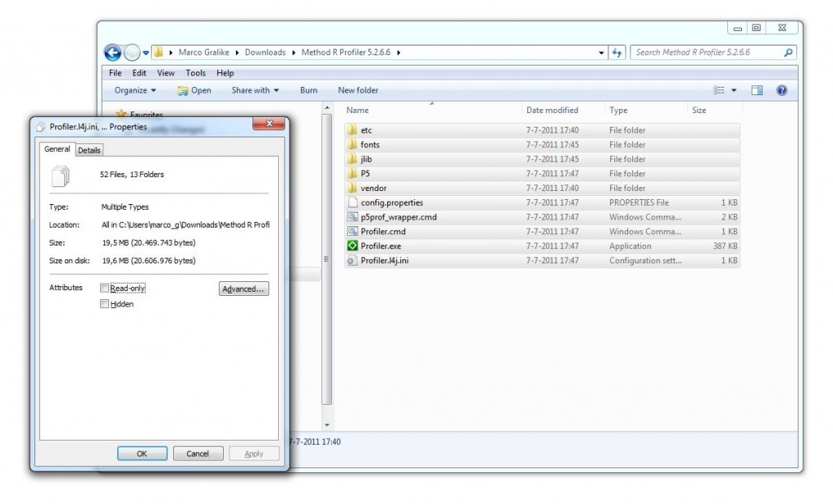
Task: Expand the Organize dropdown menu
Action: point(135,90)
